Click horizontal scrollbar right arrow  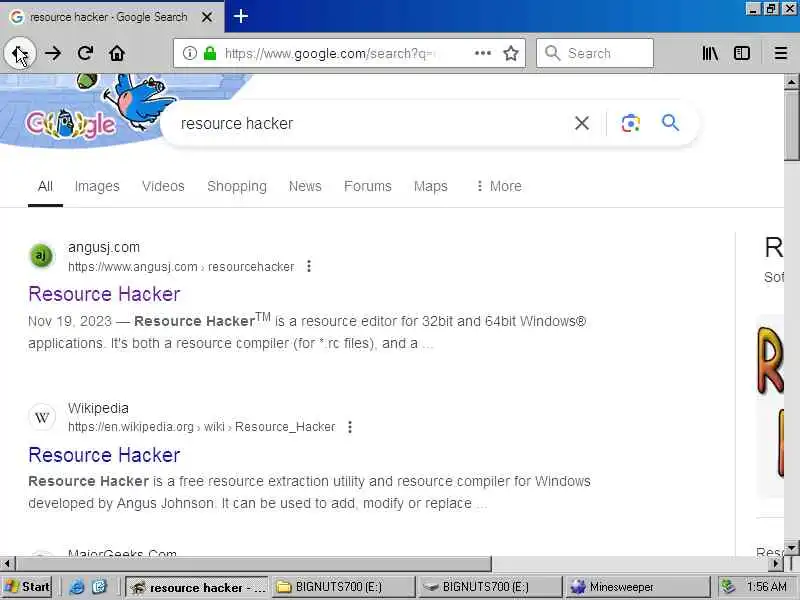tap(776, 564)
